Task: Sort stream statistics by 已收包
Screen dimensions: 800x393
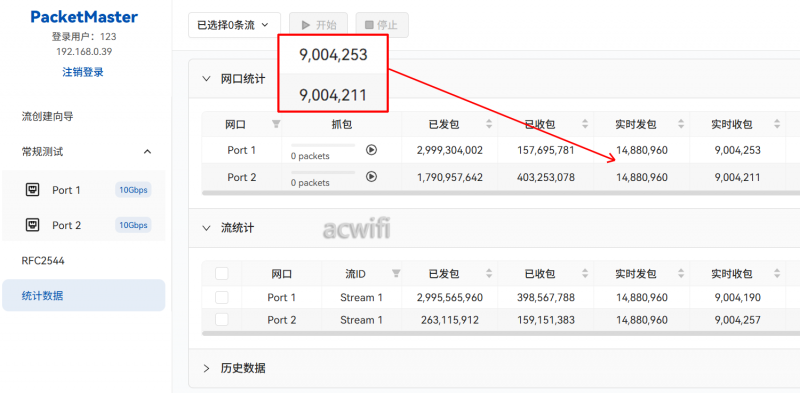Action: [585, 274]
